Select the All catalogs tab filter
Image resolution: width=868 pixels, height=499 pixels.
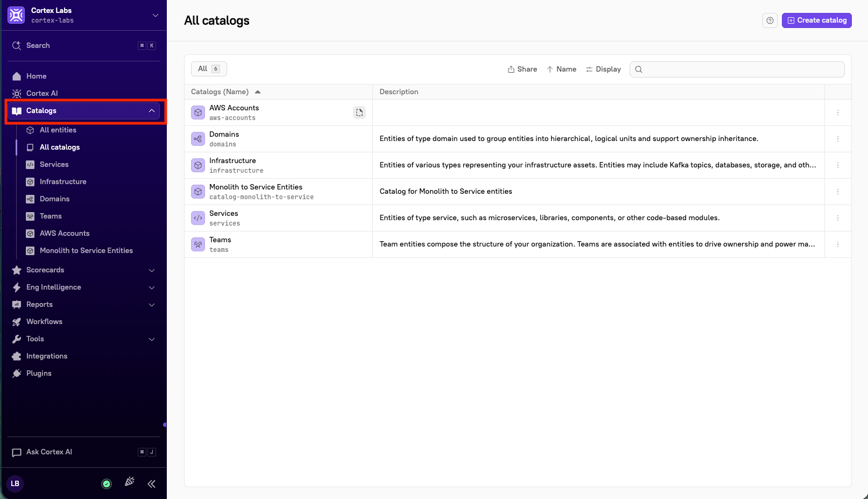click(209, 69)
